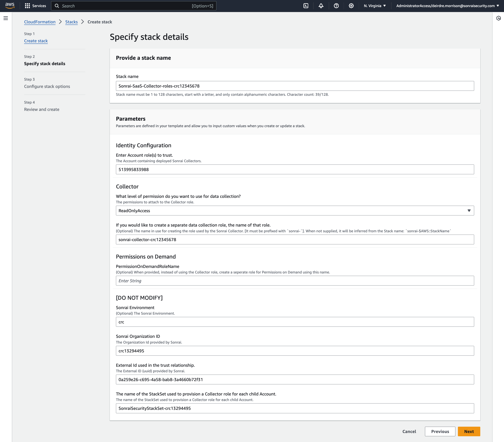The height and width of the screenshot is (442, 504).
Task: Go back to Step 1 Create stack
Action: pyautogui.click(x=36, y=41)
